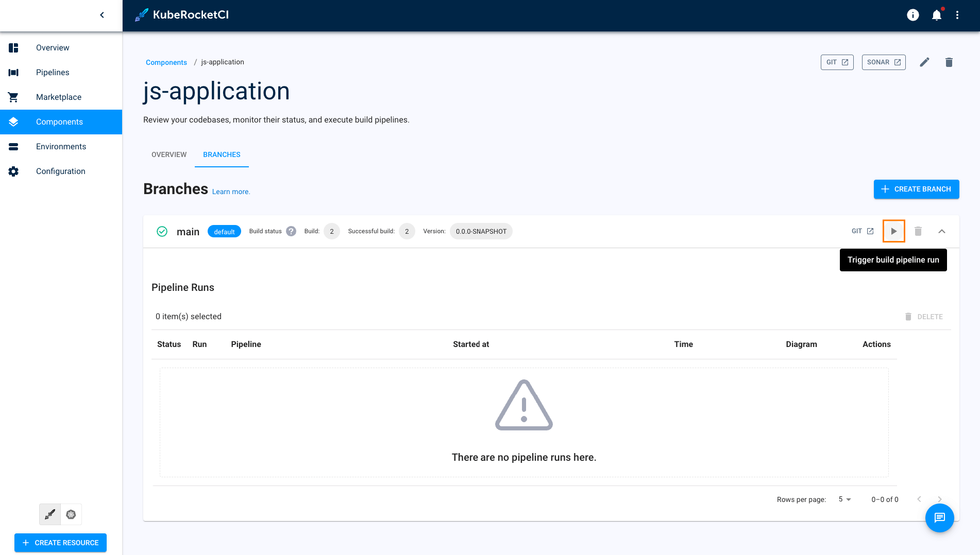Switch to Kubernetes view in bottom-left toggle
The width and height of the screenshot is (980, 555).
71,514
